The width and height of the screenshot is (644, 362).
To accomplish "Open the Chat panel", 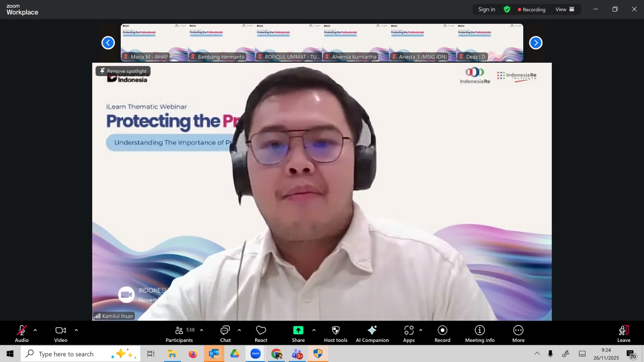I will (x=225, y=334).
